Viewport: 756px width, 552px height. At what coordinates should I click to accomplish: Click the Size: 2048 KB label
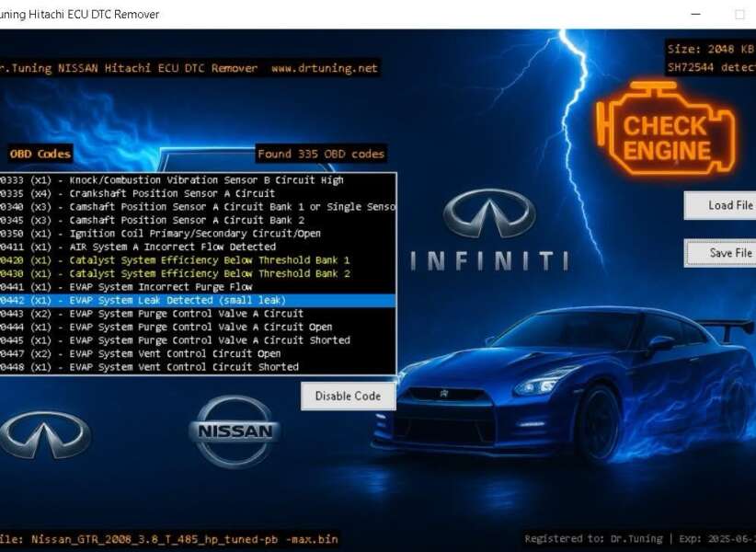711,49
